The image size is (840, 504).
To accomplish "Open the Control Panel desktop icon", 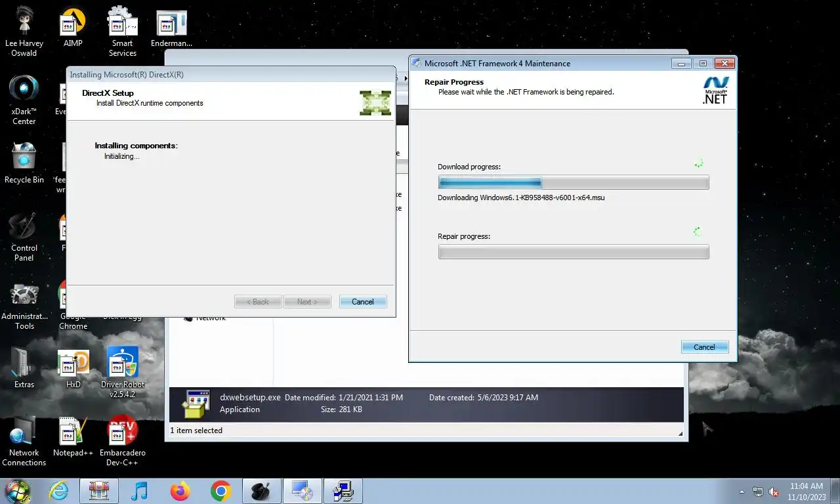I will tap(24, 236).
